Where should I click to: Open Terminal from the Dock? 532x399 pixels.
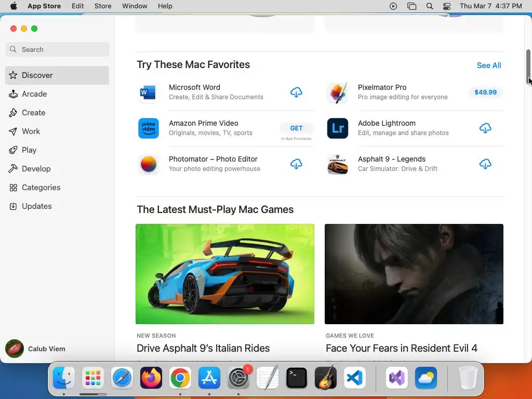pos(297,378)
